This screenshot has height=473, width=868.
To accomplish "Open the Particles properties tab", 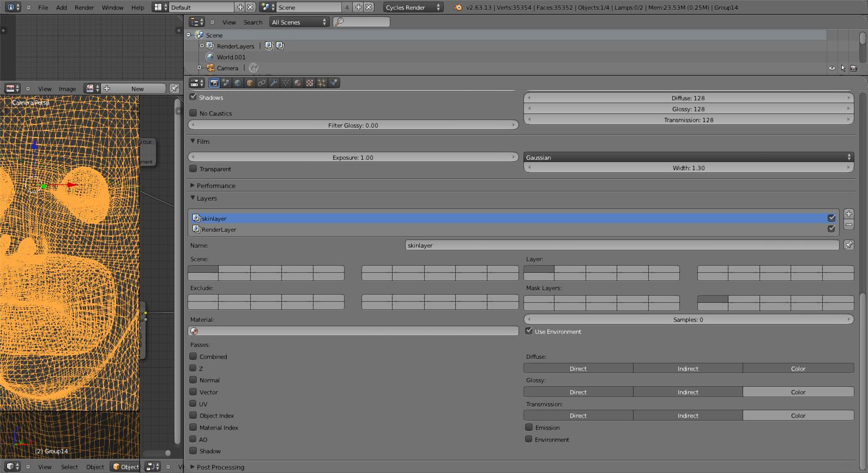I will (322, 83).
